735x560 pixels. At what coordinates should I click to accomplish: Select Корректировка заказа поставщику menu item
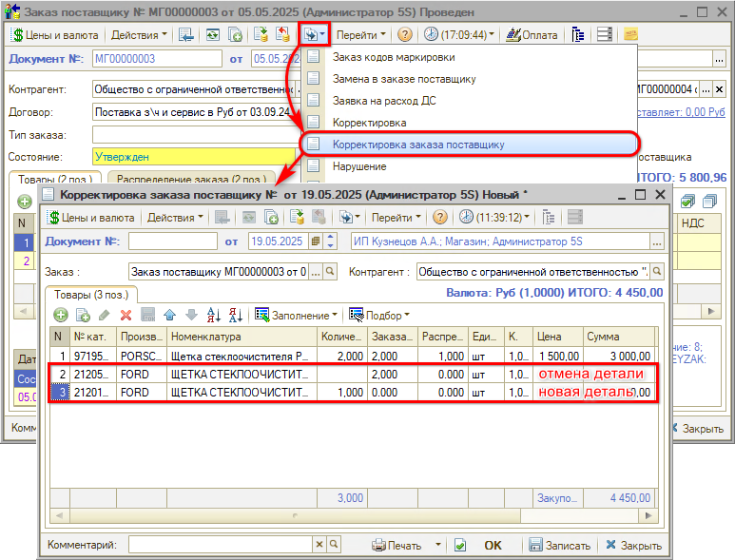coord(418,145)
